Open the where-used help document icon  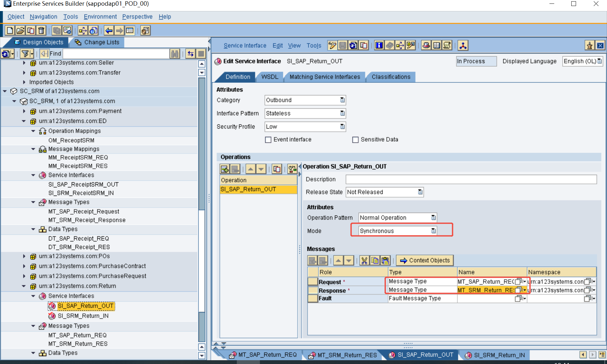(94, 31)
